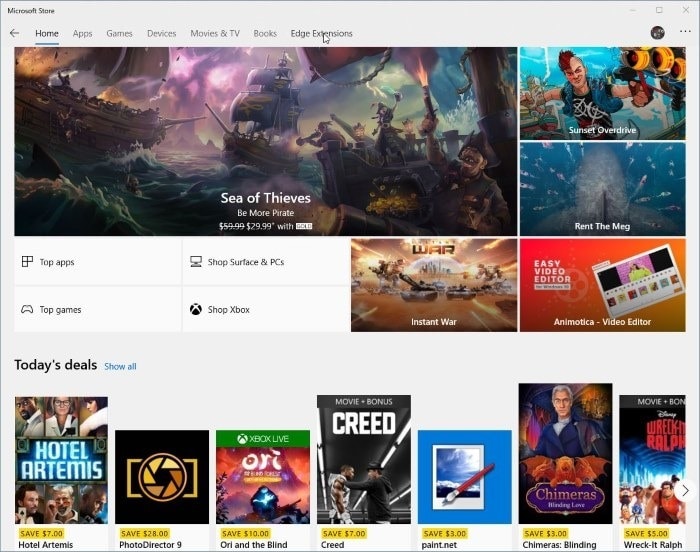Open the Hotel Artemis movie poster

pos(61,460)
